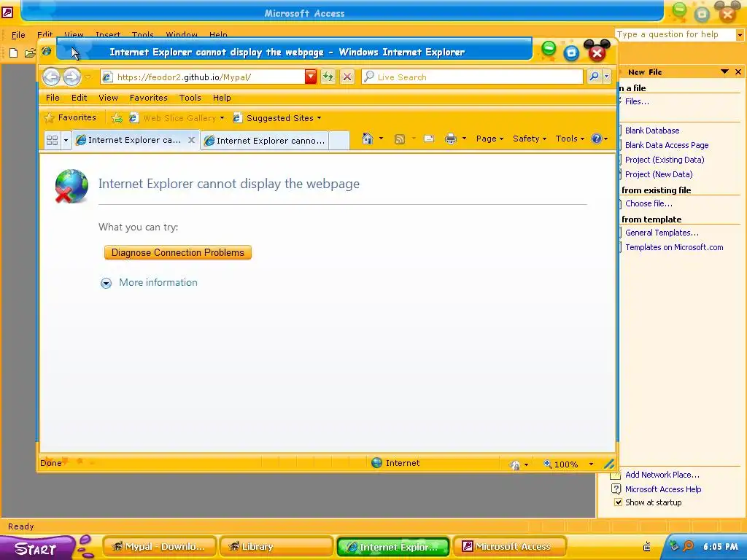Print the page via the printer icon
The height and width of the screenshot is (560, 747).
coord(450,139)
